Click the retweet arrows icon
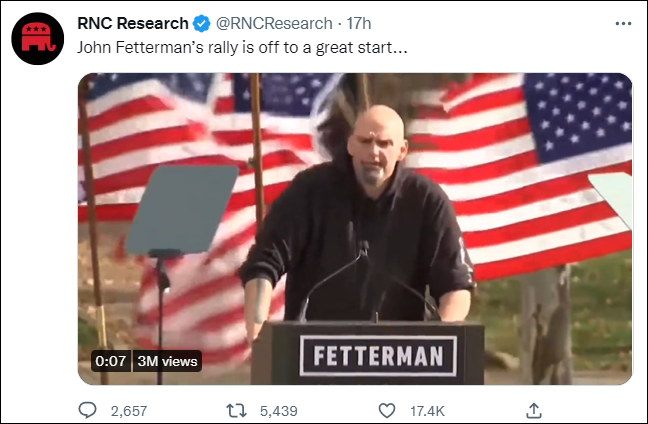The height and width of the screenshot is (424, 648). click(236, 411)
